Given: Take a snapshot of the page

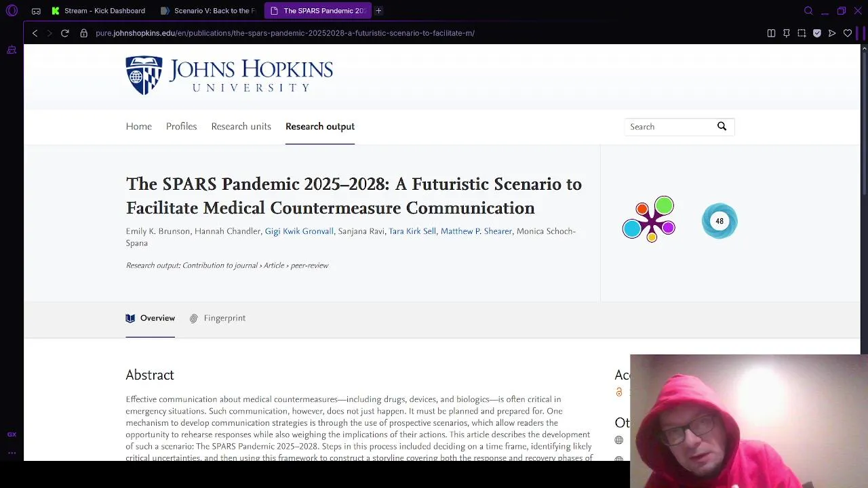Looking at the screenshot, I should tap(802, 33).
